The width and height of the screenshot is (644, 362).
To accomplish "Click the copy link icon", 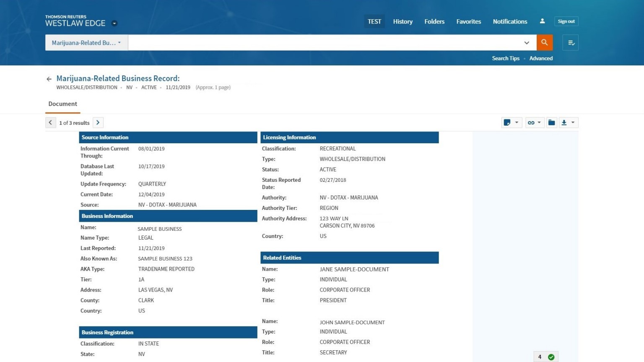I will [x=531, y=122].
